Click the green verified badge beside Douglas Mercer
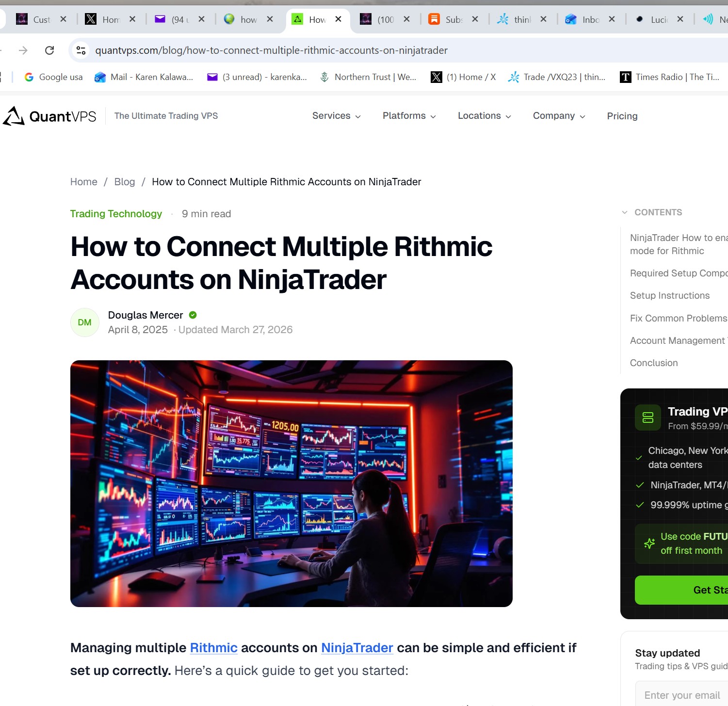Image resolution: width=728 pixels, height=706 pixels. click(193, 315)
